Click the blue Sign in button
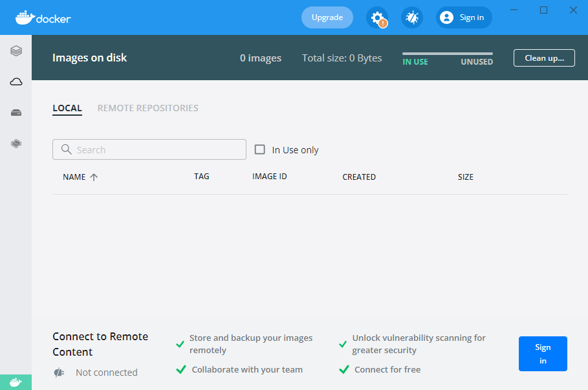 pos(543,354)
